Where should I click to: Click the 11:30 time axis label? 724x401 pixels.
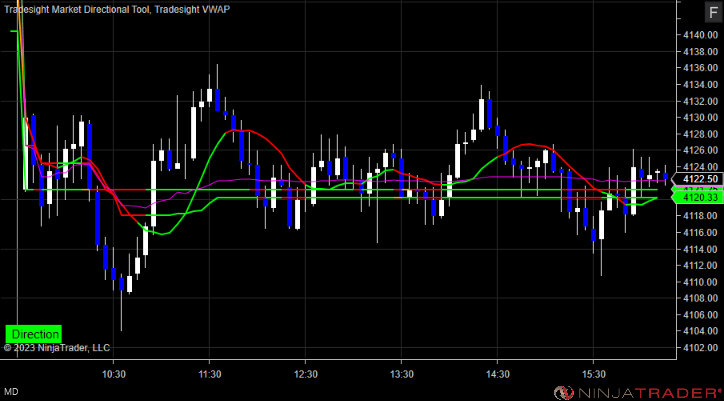(x=210, y=373)
